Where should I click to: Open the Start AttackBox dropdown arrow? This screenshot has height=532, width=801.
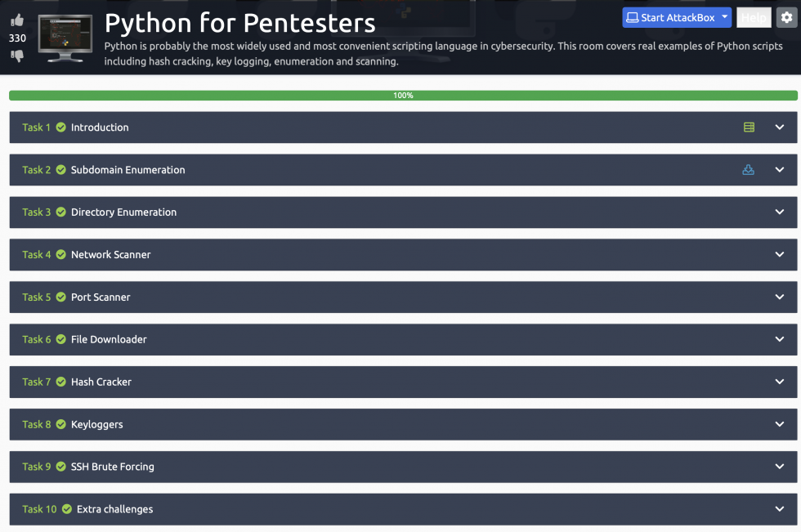tap(726, 16)
